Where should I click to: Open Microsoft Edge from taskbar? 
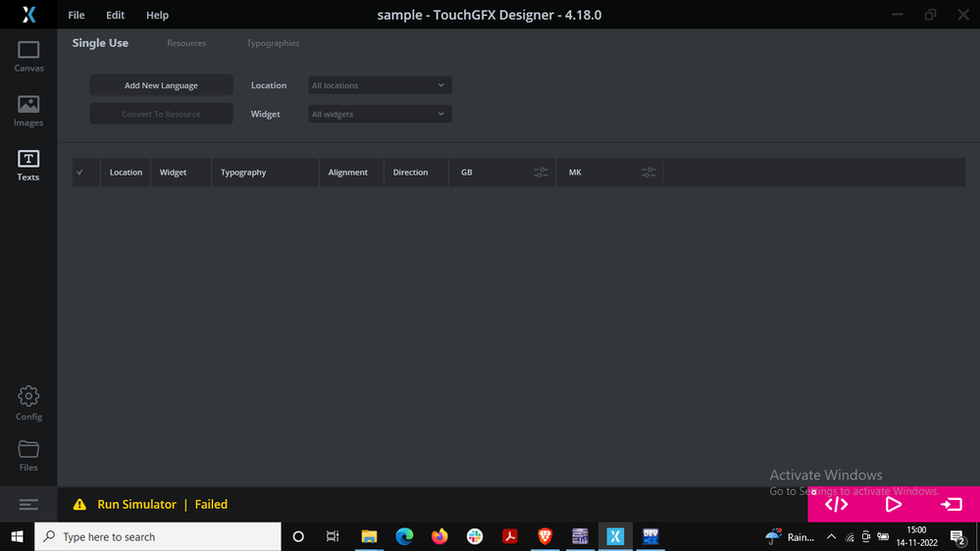404,536
